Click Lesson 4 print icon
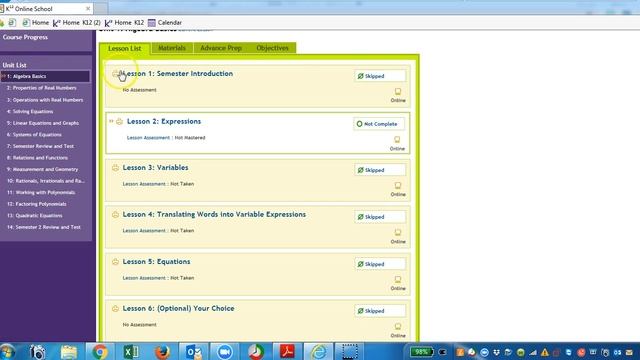The height and width of the screenshot is (360, 640). pyautogui.click(x=116, y=215)
